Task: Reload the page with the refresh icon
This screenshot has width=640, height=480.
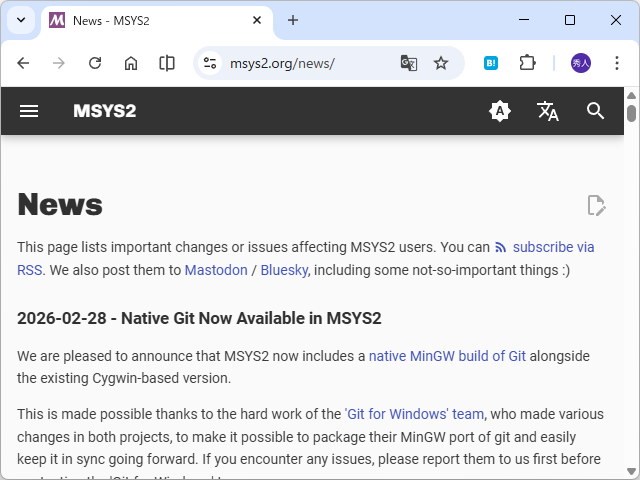Action: pyautogui.click(x=95, y=63)
